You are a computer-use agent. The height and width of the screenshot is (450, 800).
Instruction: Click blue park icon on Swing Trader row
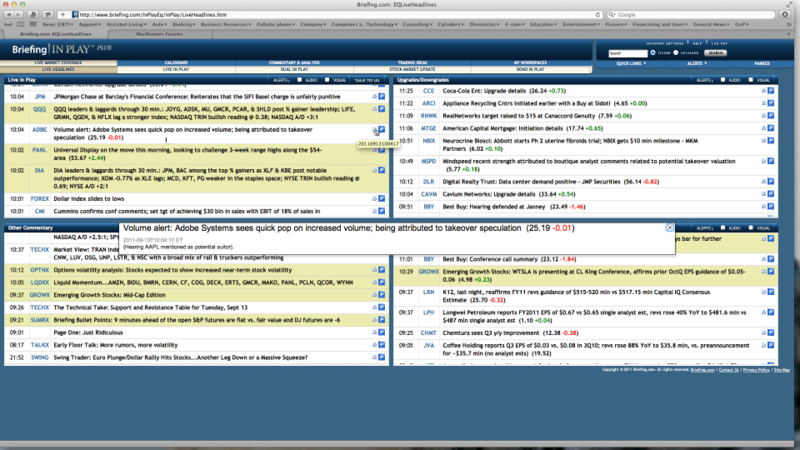coord(382,357)
